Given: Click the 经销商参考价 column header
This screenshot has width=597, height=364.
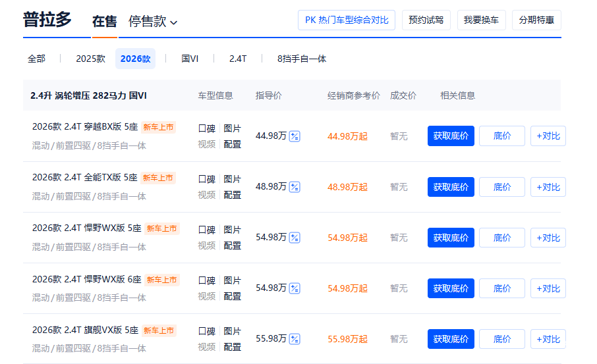Looking at the screenshot, I should point(354,95).
